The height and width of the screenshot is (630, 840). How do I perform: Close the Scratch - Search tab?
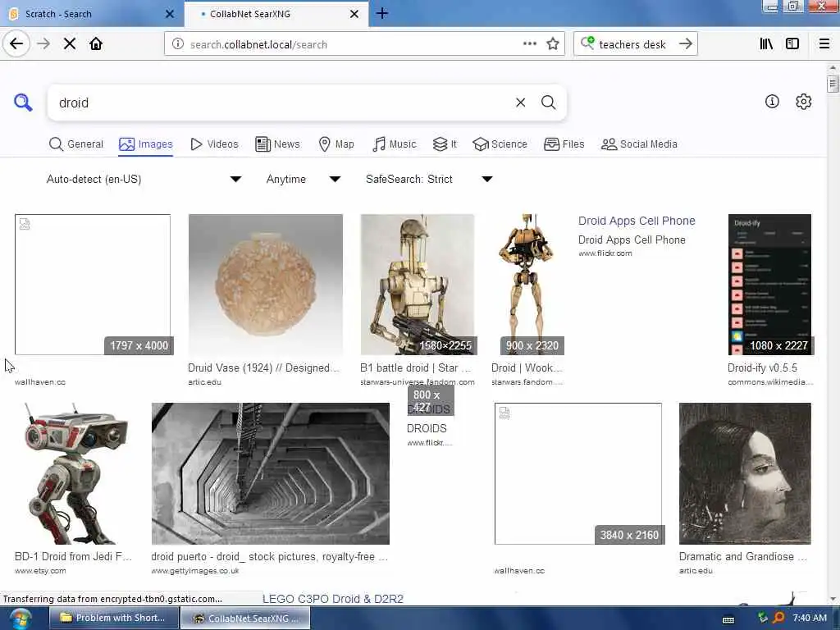(x=170, y=14)
